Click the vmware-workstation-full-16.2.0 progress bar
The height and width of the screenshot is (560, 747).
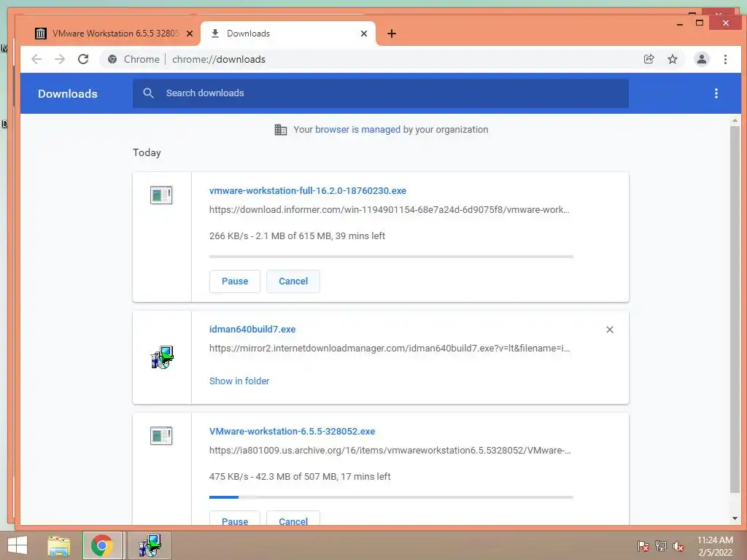(391, 257)
